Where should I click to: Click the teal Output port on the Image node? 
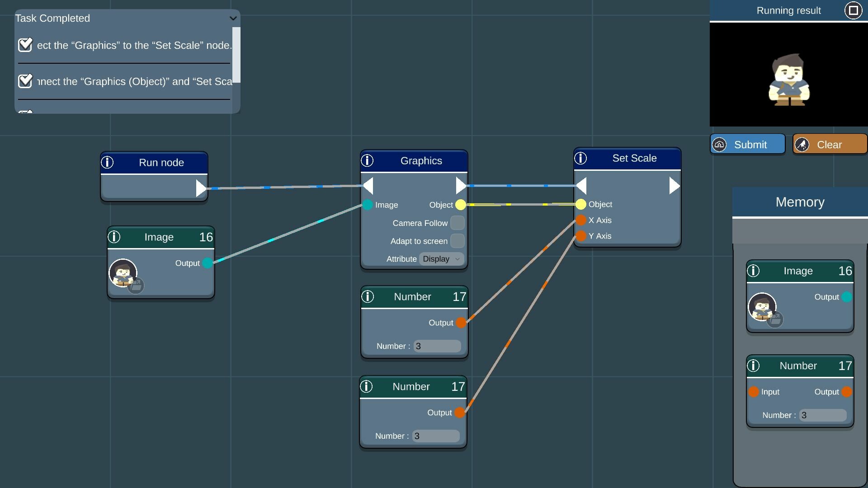click(x=208, y=263)
